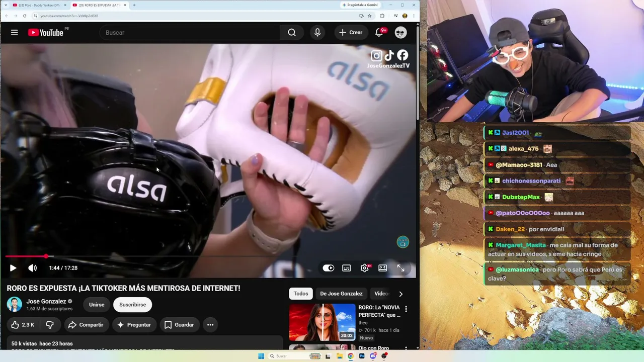Open Google Chrome in the taskbar

(x=351, y=356)
